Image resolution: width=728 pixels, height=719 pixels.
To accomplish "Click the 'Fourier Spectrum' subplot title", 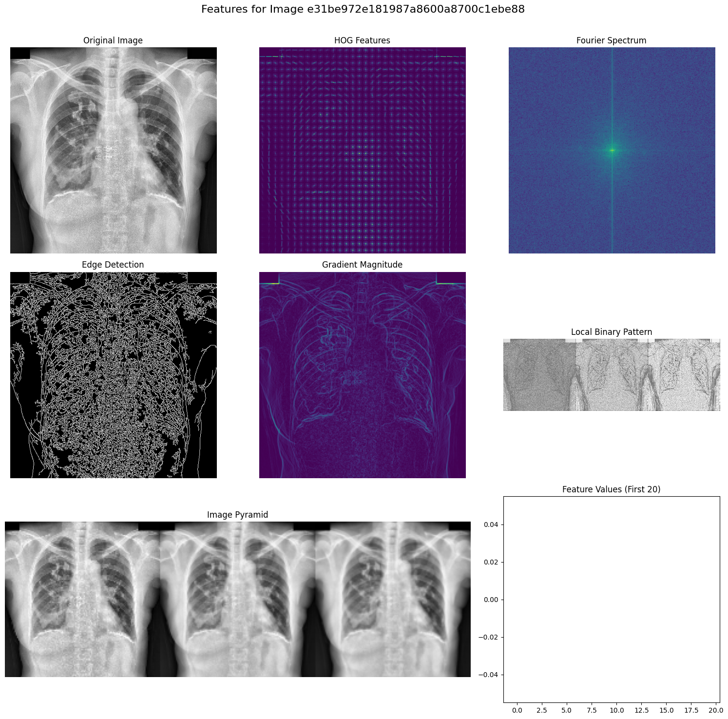I will click(x=611, y=40).
